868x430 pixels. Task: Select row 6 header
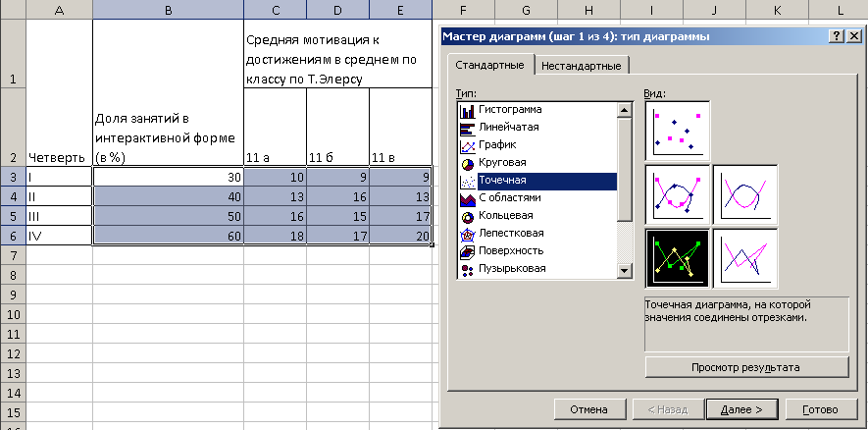(13, 236)
